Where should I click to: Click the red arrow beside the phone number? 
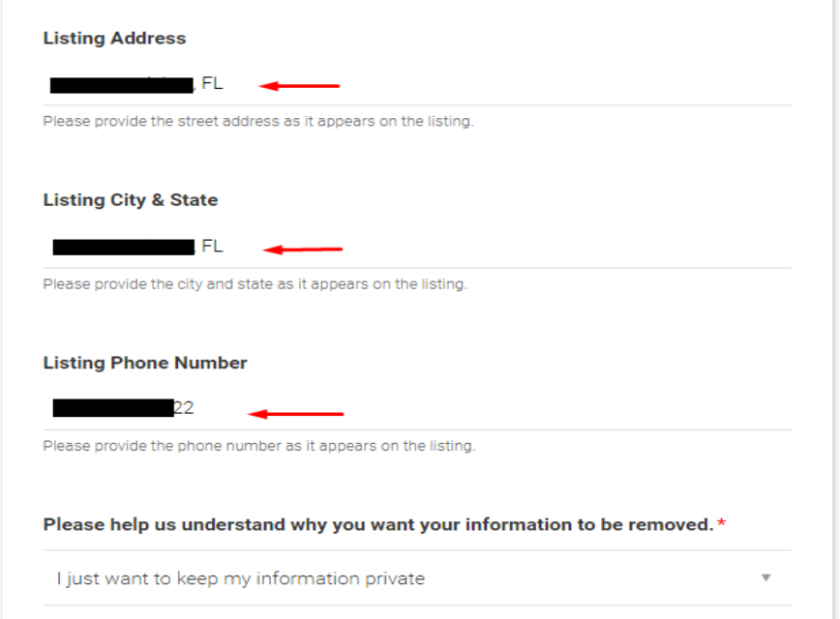[296, 414]
